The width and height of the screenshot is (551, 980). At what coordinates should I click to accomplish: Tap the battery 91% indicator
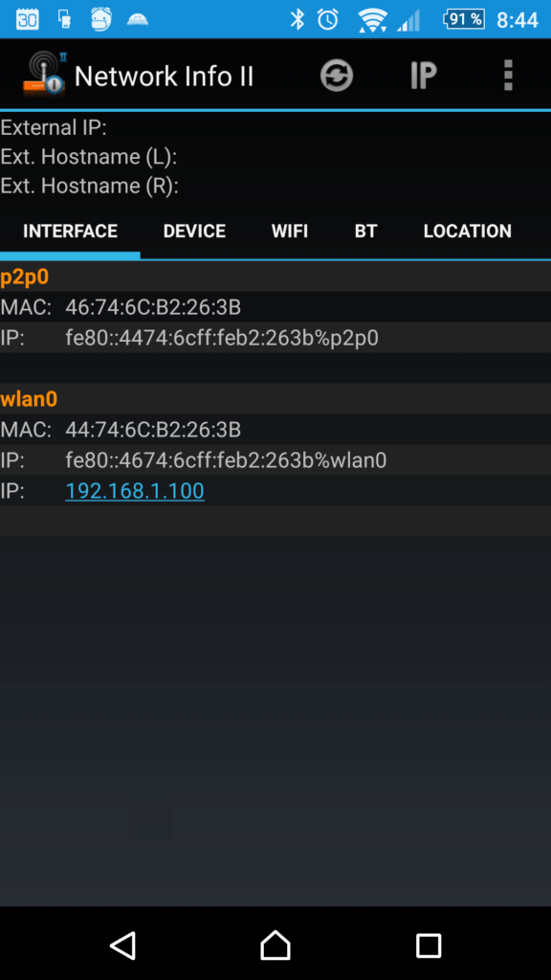pyautogui.click(x=464, y=19)
